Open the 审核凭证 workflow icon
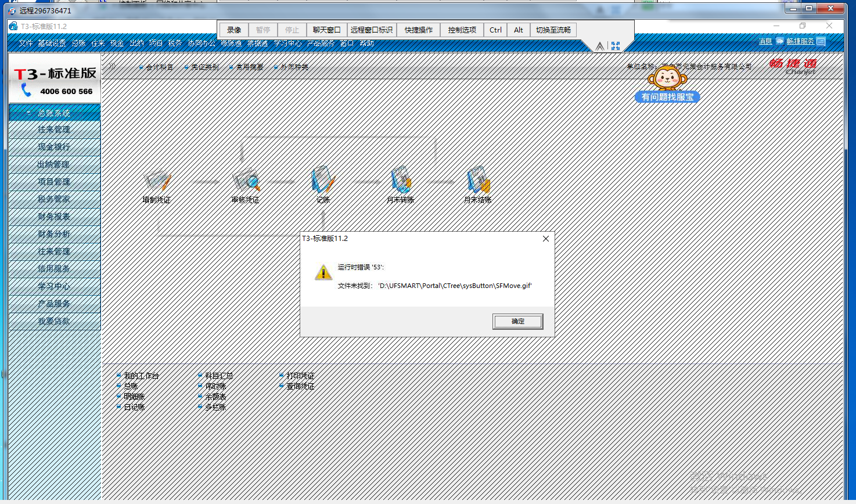The width and height of the screenshot is (856, 504). click(246, 180)
